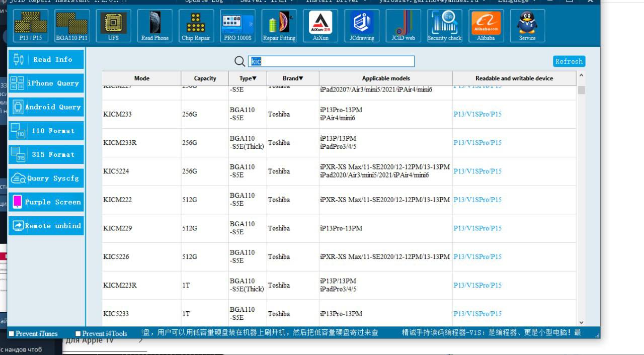Open the Update Log menu in the title bar
The width and height of the screenshot is (644, 355).
[x=204, y=2]
